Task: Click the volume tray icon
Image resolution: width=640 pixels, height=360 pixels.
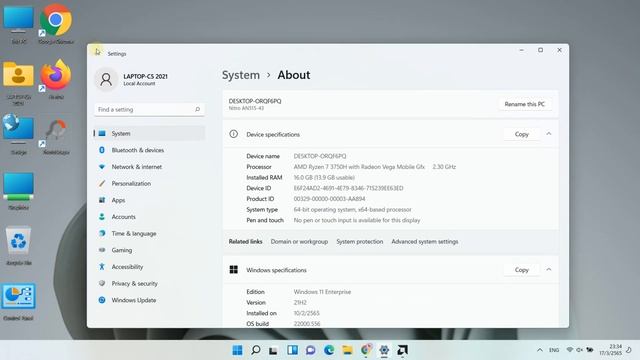Action: click(x=580, y=350)
